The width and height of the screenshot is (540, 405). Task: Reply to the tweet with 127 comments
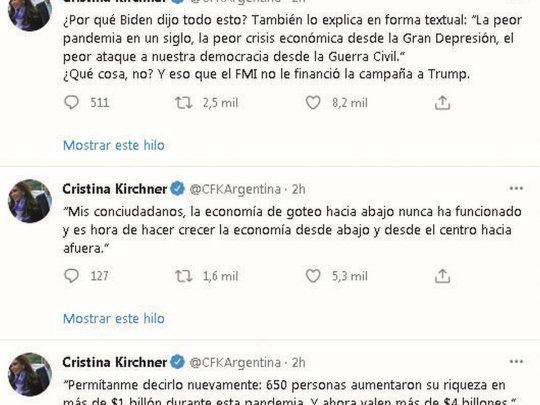pos(72,276)
